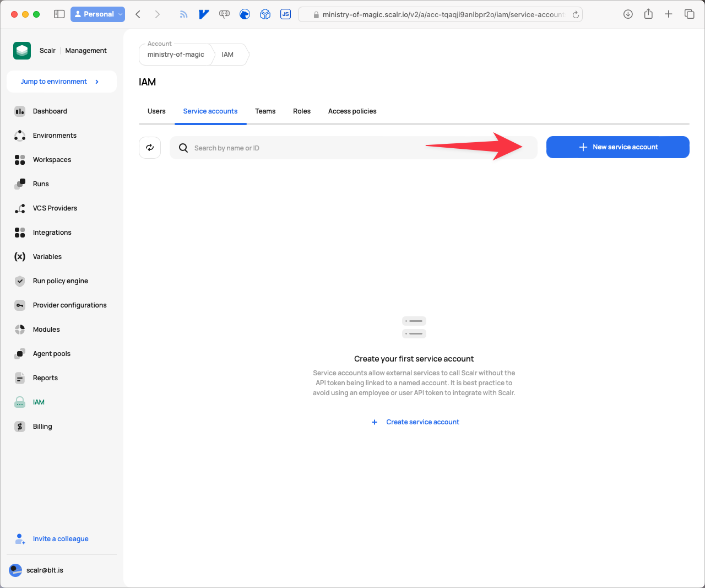
Task: Open a new Safari tab with plus
Action: click(x=669, y=14)
